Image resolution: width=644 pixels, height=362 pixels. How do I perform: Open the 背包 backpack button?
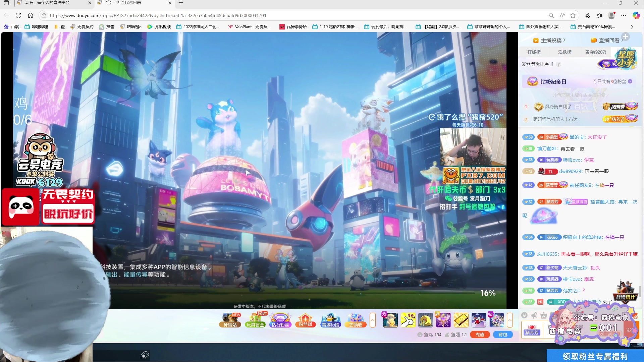pos(503,335)
